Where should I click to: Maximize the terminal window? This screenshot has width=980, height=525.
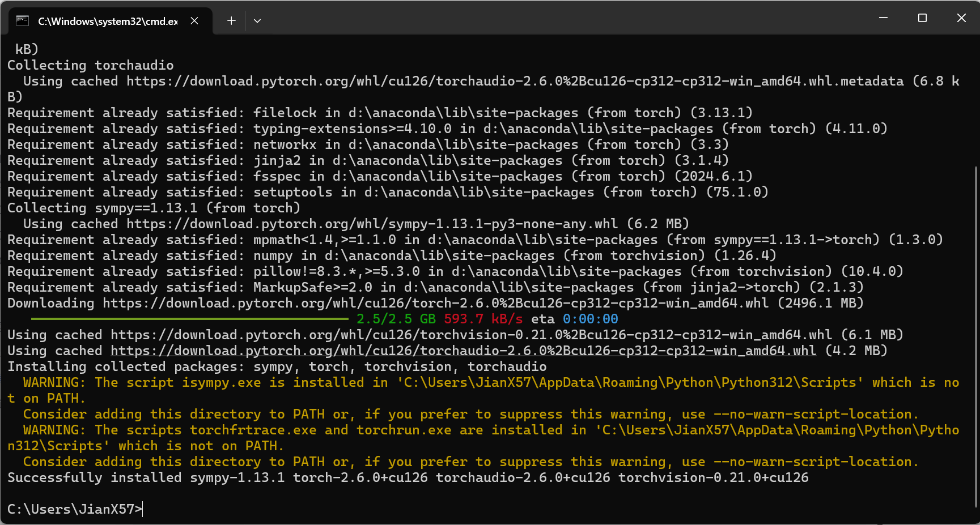point(922,18)
